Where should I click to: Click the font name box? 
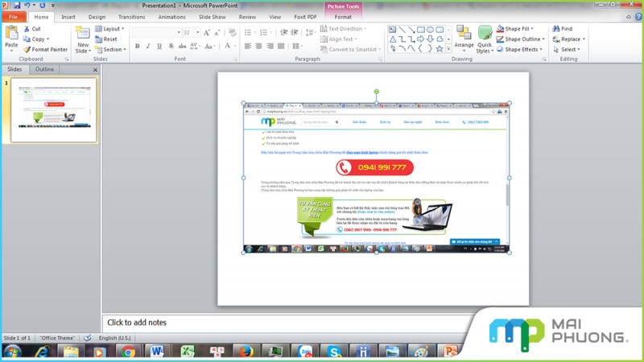tap(156, 32)
